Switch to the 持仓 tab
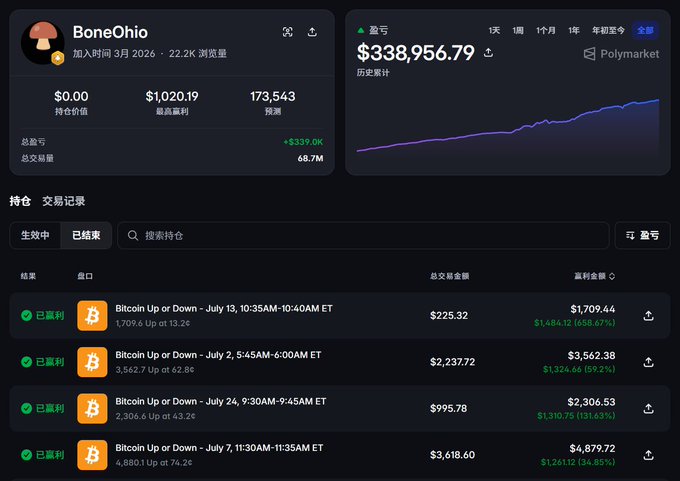The width and height of the screenshot is (680, 481). pyautogui.click(x=20, y=201)
